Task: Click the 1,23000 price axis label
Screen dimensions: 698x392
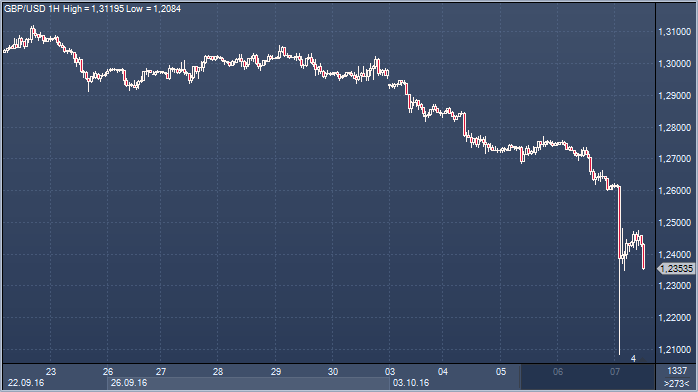Action: point(674,286)
